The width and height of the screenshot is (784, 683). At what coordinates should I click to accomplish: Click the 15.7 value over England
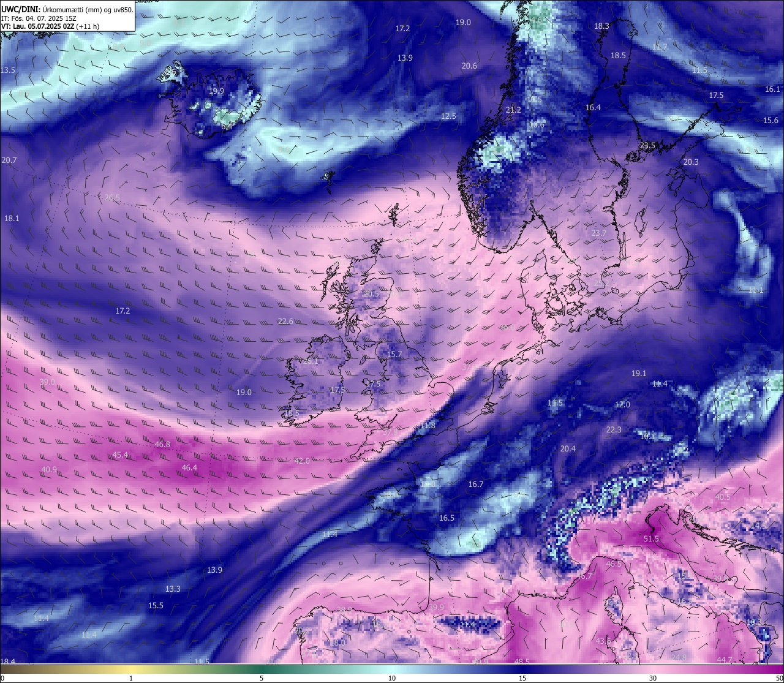click(394, 354)
